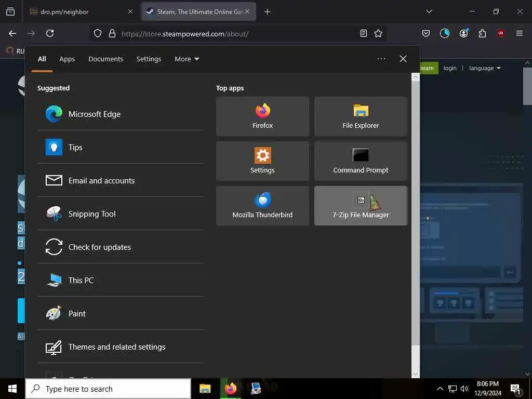List all tabs dropdown arrow
Image resolution: width=532 pixels, height=399 pixels.
(429, 11)
